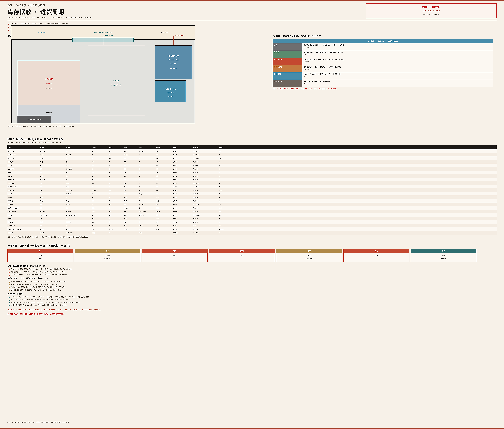
Task: Click the dark K3 水槽下 block
Action: click(x=34, y=119)
